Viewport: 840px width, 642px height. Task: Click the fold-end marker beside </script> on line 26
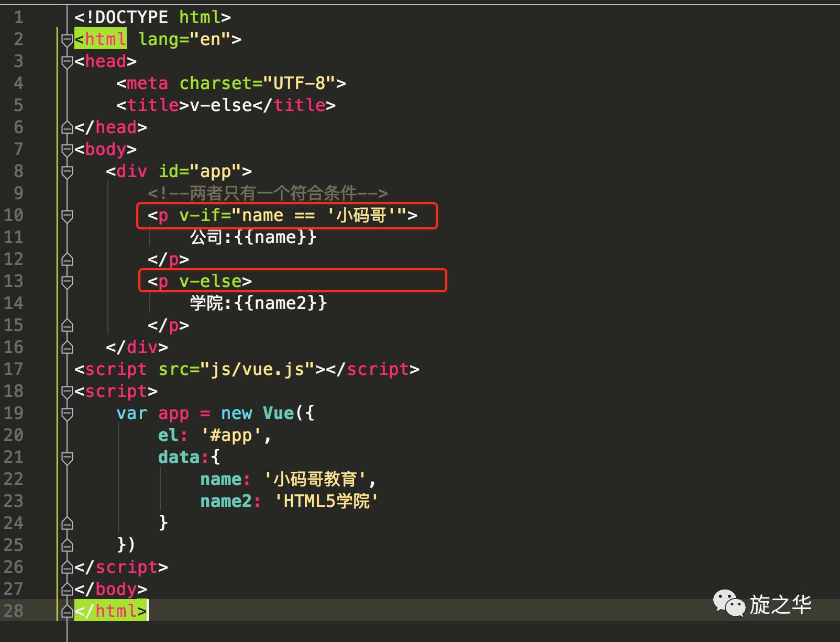[x=67, y=567]
